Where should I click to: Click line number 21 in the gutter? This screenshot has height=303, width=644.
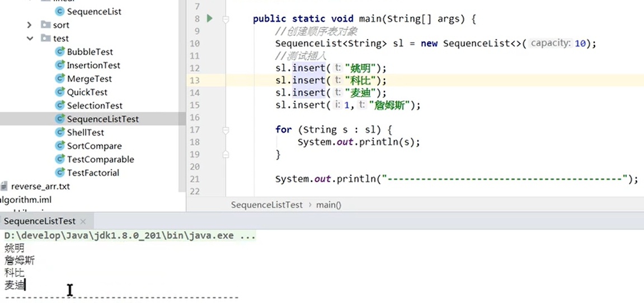pos(194,179)
